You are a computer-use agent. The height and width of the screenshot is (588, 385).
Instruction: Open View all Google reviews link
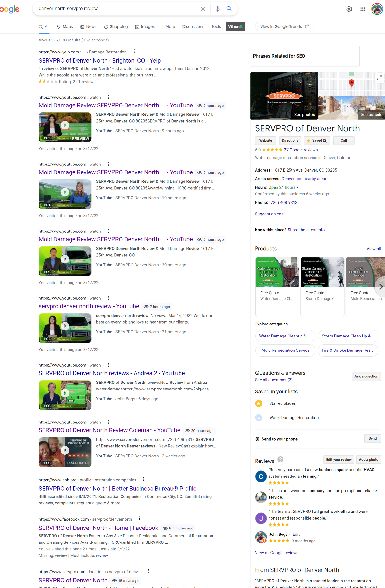click(x=276, y=553)
